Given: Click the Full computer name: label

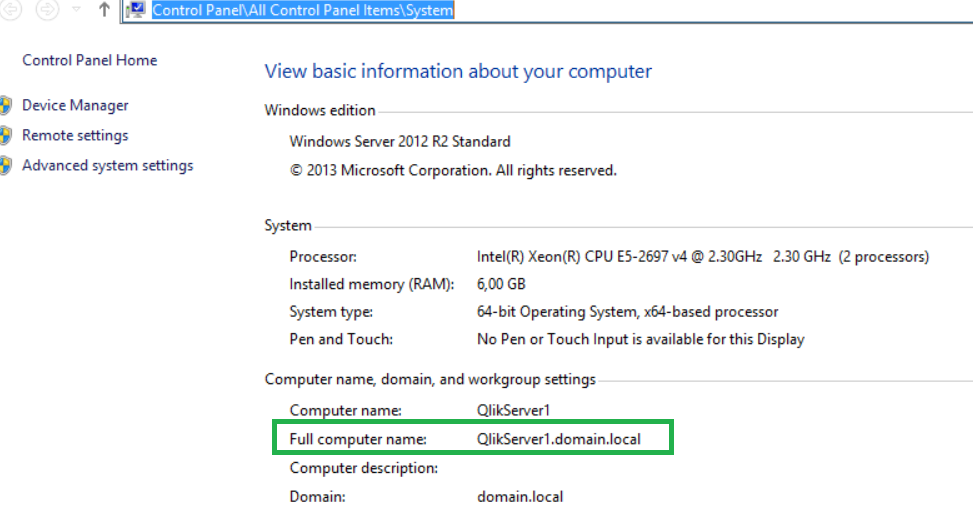Looking at the screenshot, I should click(358, 439).
